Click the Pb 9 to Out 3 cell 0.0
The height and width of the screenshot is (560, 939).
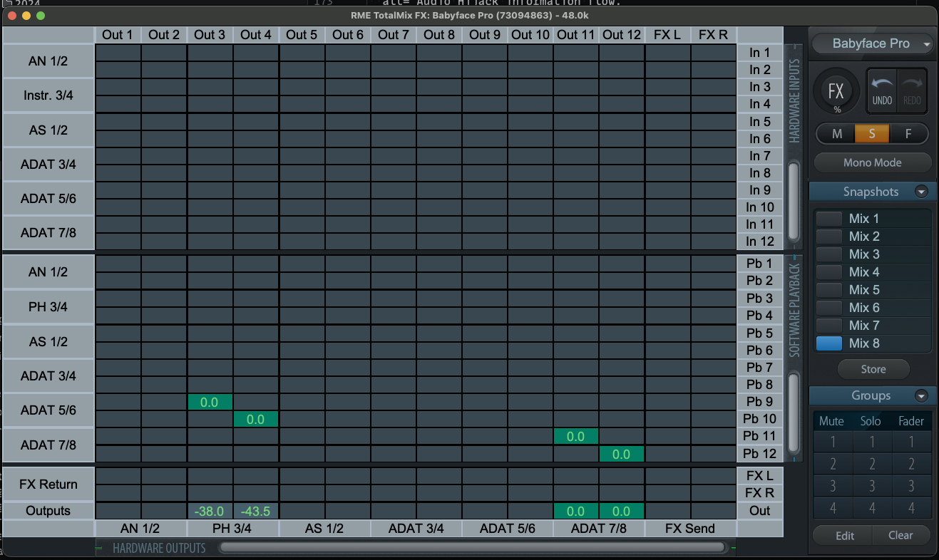coord(210,403)
